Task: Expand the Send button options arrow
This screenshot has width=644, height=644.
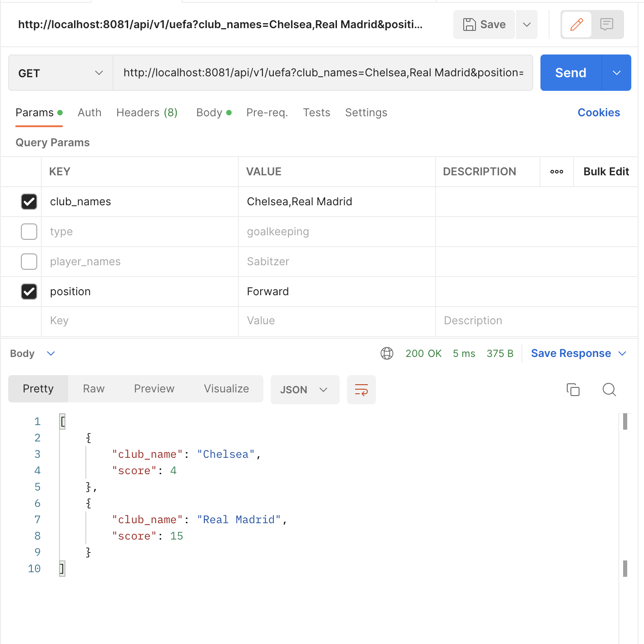Action: pos(617,73)
